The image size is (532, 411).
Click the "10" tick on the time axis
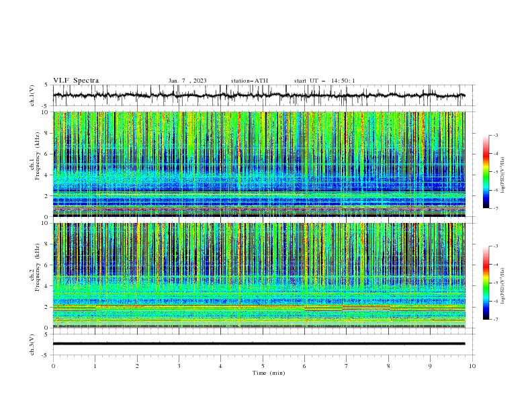[x=472, y=366]
